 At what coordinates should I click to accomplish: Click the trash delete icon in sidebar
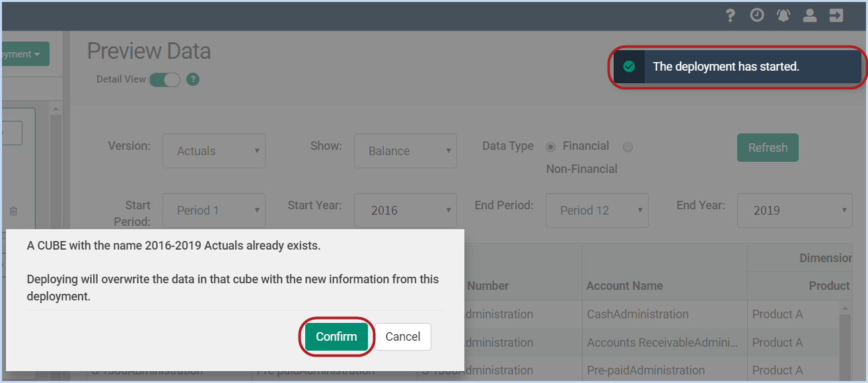coord(13,211)
